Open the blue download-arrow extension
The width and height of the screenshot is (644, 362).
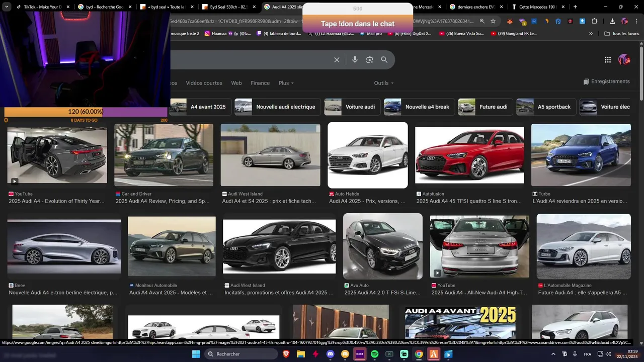point(582,21)
